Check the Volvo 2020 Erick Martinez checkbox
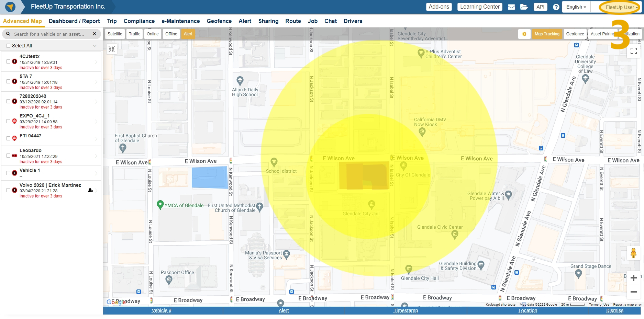The height and width of the screenshot is (319, 644). (x=8, y=190)
